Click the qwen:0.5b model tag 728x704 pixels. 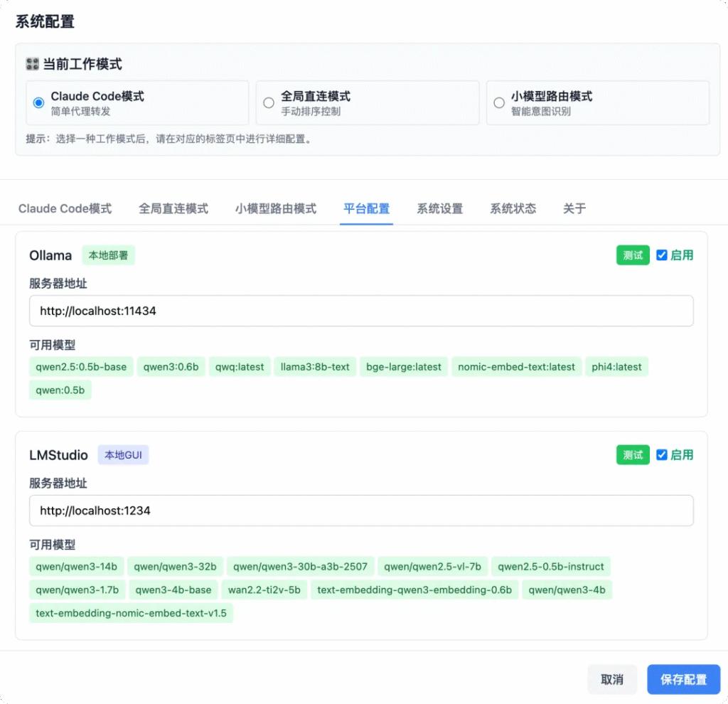pyautogui.click(x=60, y=390)
